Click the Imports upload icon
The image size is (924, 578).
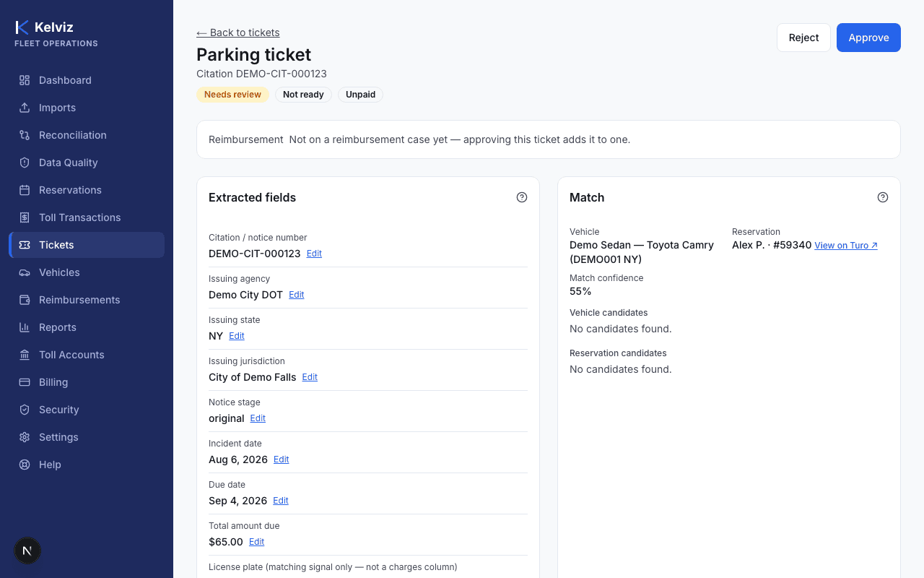(25, 108)
